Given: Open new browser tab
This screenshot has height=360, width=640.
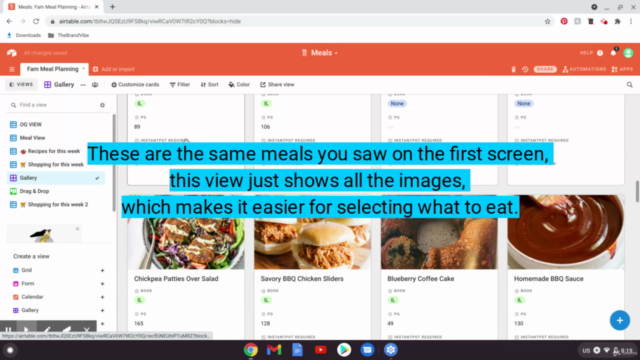Looking at the screenshot, I should coord(112,7).
